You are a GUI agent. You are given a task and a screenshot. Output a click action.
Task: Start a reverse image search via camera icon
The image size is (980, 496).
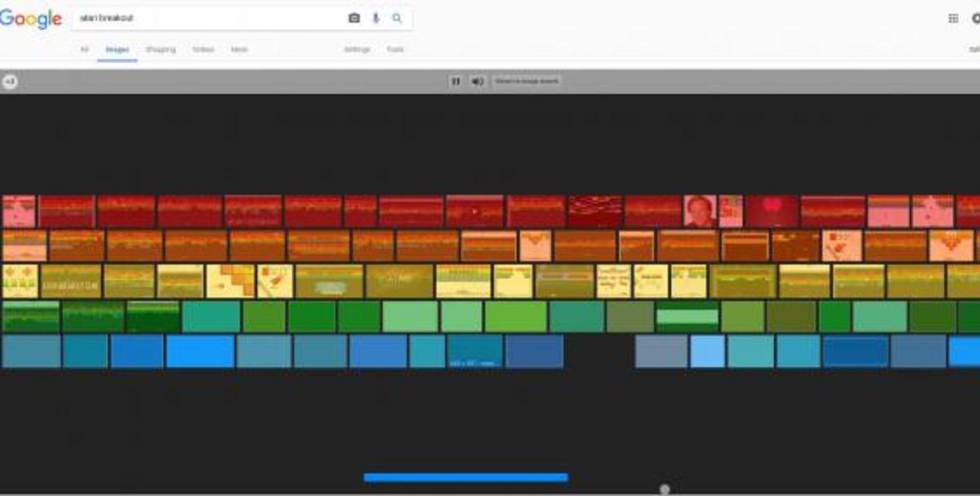click(x=353, y=17)
